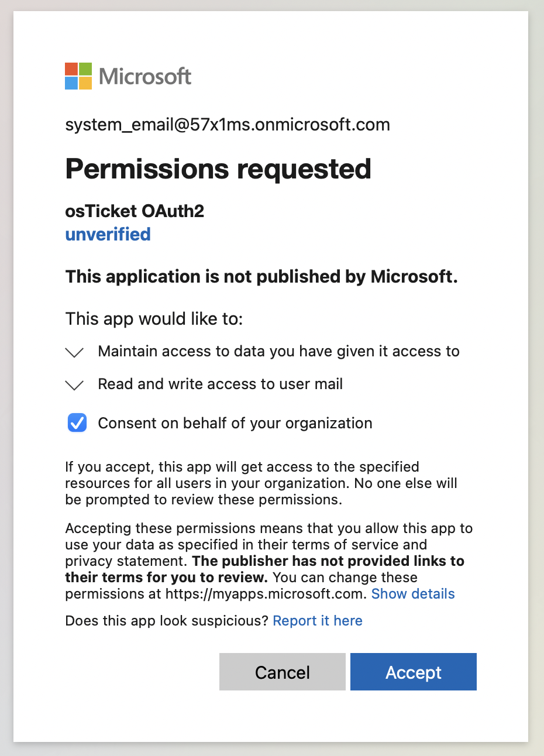Click the Report it here link
The height and width of the screenshot is (756, 544).
point(318,621)
